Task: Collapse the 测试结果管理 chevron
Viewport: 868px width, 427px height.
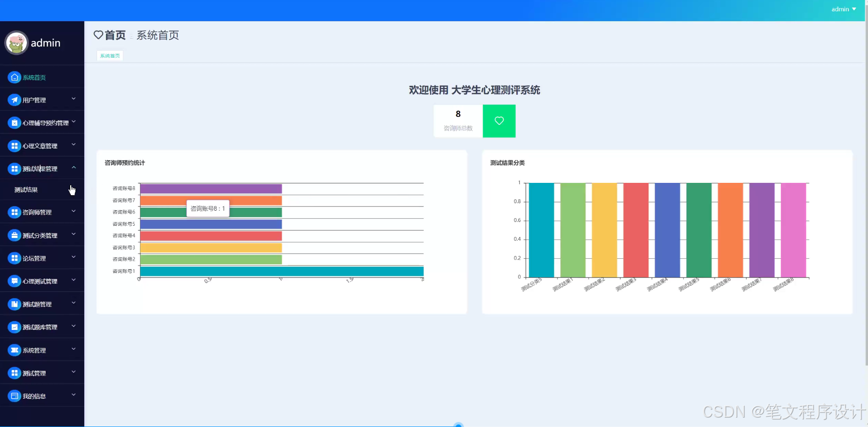Action: pos(74,168)
